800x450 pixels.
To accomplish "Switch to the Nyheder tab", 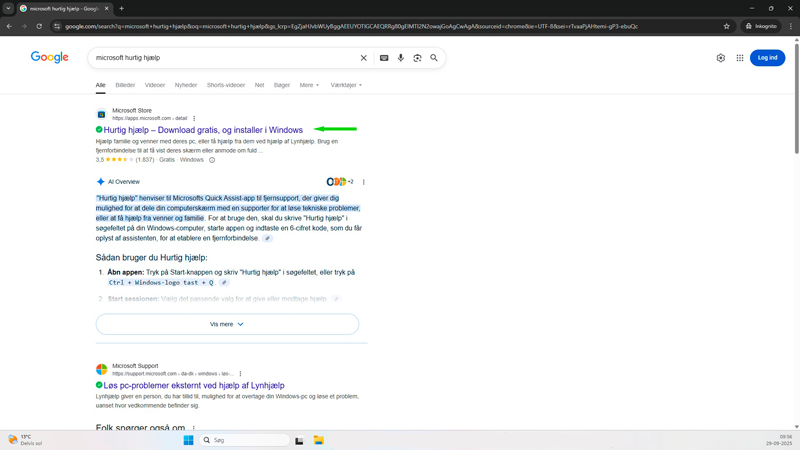I will click(x=186, y=85).
